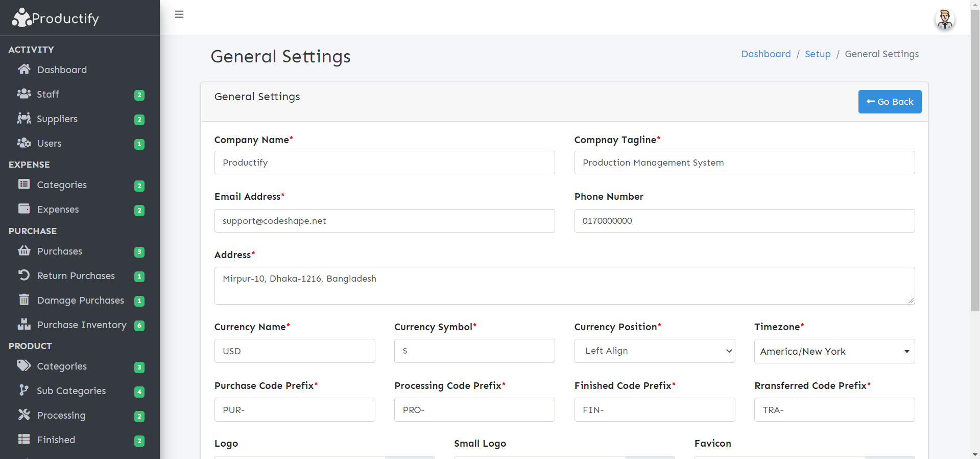Follow the Setup breadcrumb link
This screenshot has width=980, height=459.
(818, 54)
